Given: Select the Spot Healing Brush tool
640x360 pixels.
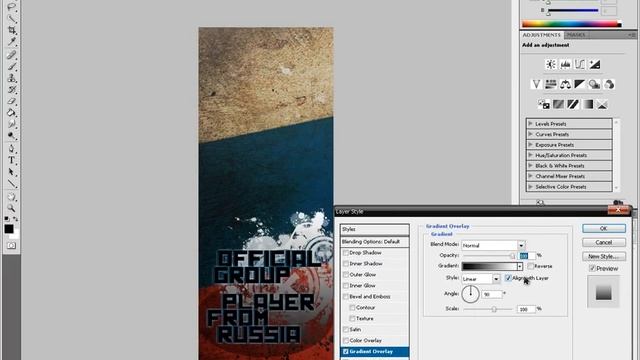Looking at the screenshot, I should pos(12,55).
